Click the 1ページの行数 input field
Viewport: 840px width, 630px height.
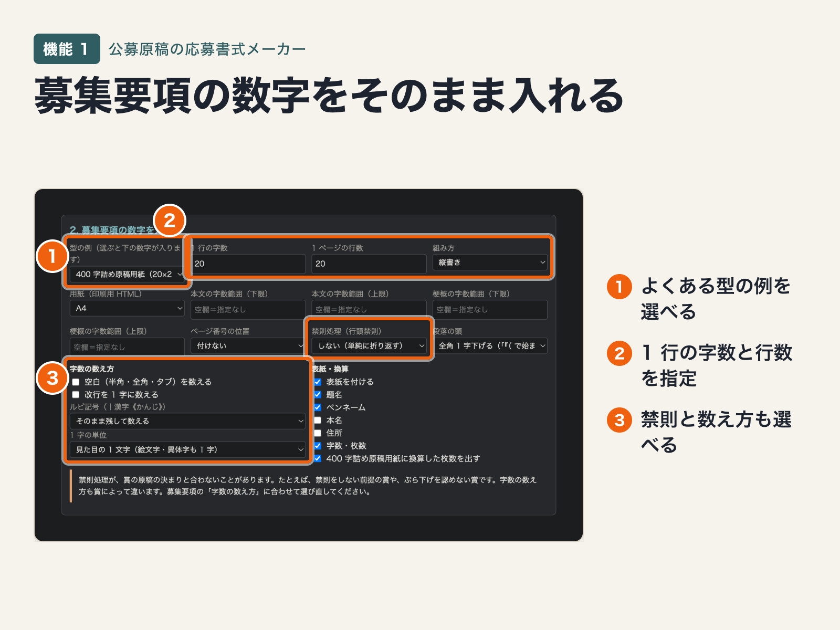(369, 264)
